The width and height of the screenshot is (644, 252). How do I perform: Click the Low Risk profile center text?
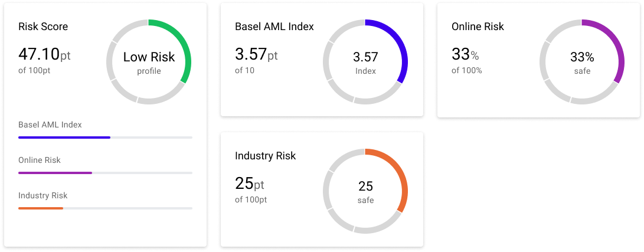(149, 63)
